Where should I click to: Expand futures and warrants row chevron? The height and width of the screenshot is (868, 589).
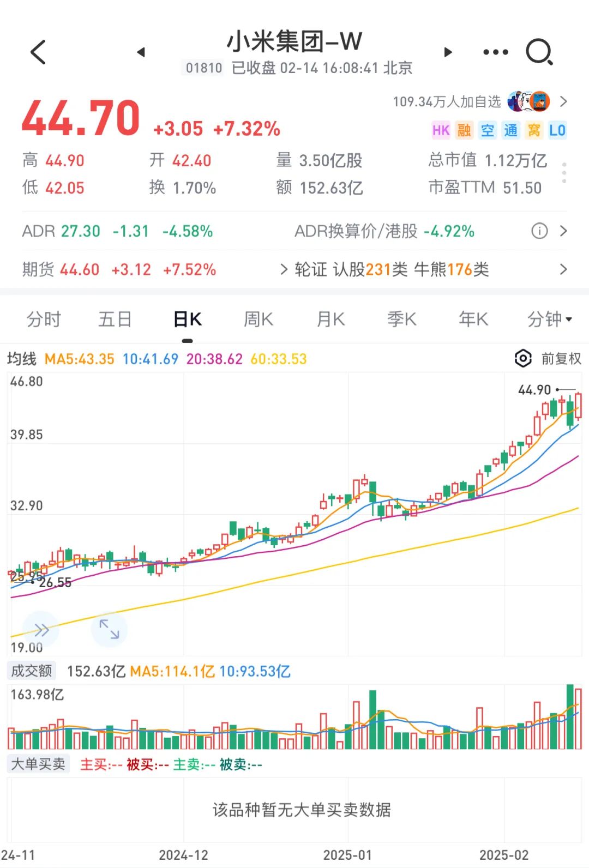[563, 269]
